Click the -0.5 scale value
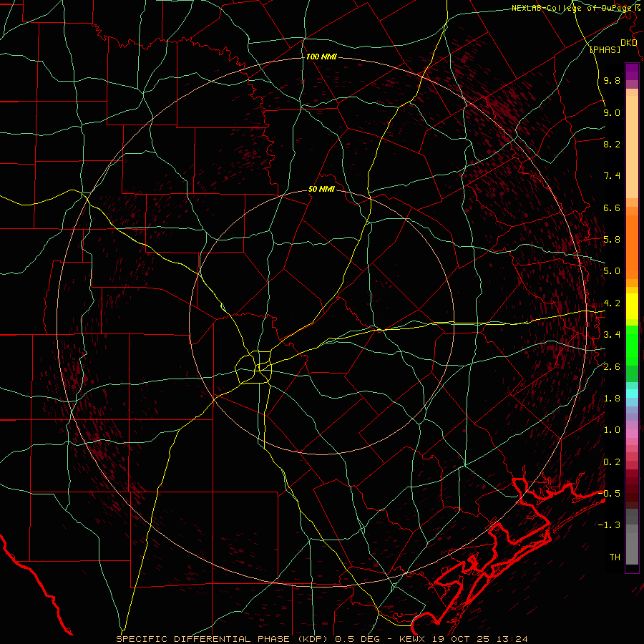 (609, 493)
